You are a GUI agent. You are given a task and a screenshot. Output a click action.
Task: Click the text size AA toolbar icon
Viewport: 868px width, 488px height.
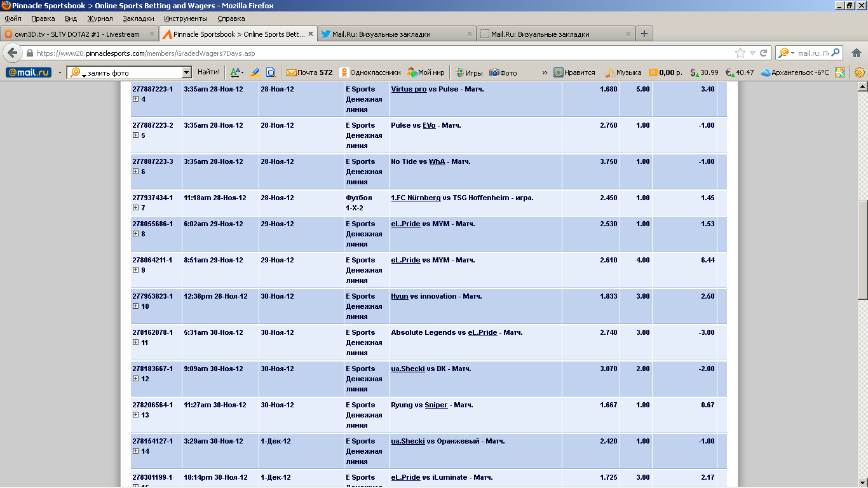236,72
